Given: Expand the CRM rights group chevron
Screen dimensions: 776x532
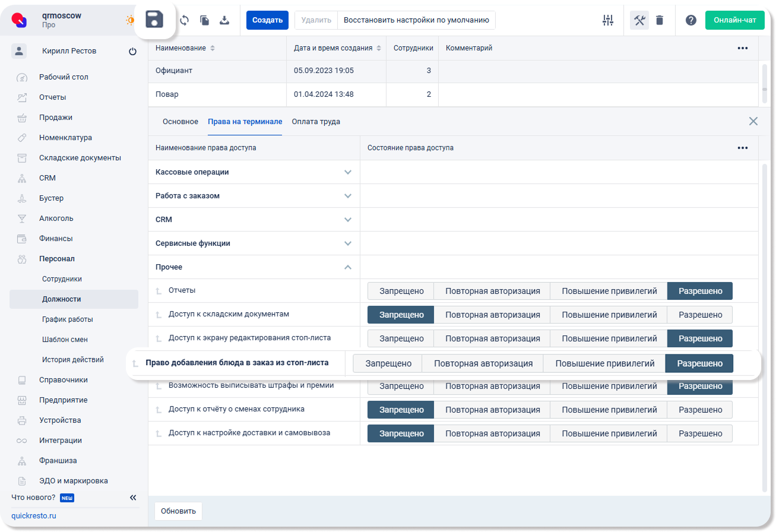Looking at the screenshot, I should click(x=348, y=220).
